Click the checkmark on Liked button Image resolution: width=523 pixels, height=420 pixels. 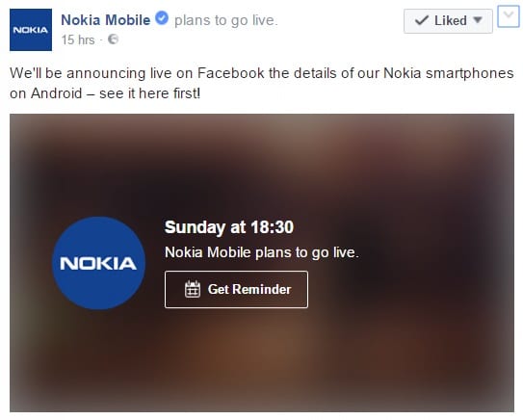422,20
